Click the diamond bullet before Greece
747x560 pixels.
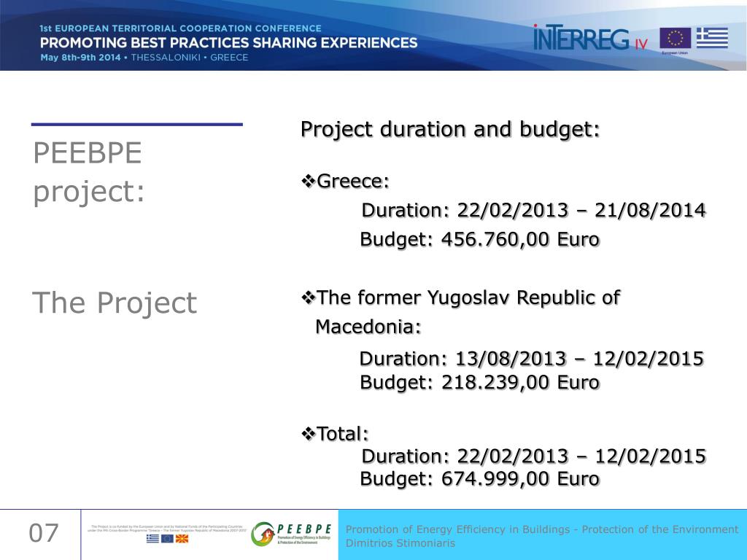click(x=309, y=182)
